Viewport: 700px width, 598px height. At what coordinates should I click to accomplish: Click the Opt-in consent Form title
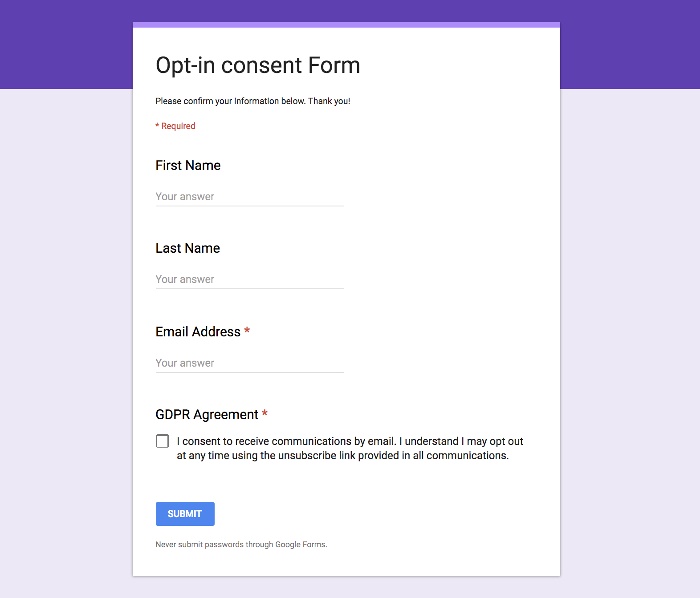(257, 65)
